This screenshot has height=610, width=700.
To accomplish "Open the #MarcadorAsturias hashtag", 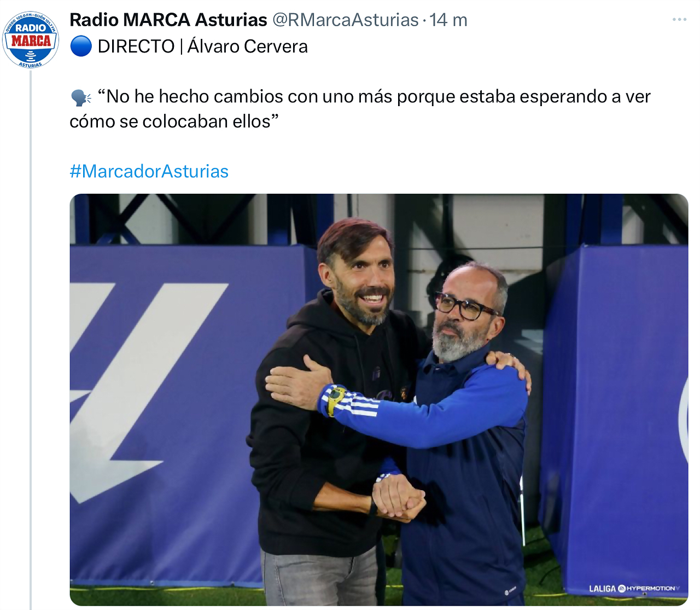I will [149, 171].
